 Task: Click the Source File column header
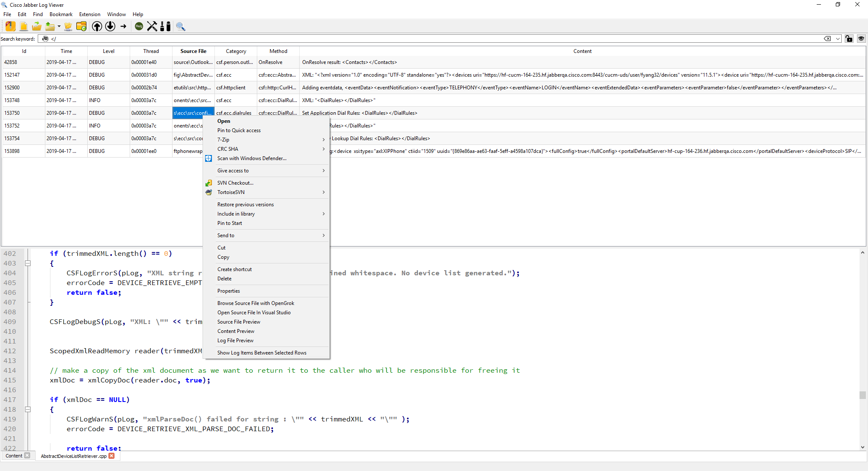193,51
